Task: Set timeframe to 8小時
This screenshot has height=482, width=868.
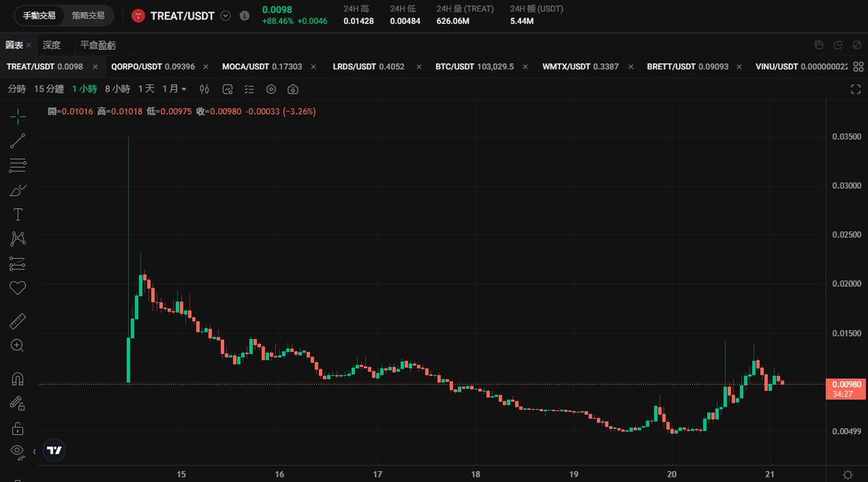Action: point(117,89)
